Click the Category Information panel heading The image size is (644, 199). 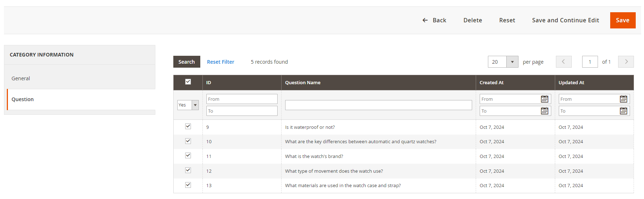pyautogui.click(x=42, y=55)
